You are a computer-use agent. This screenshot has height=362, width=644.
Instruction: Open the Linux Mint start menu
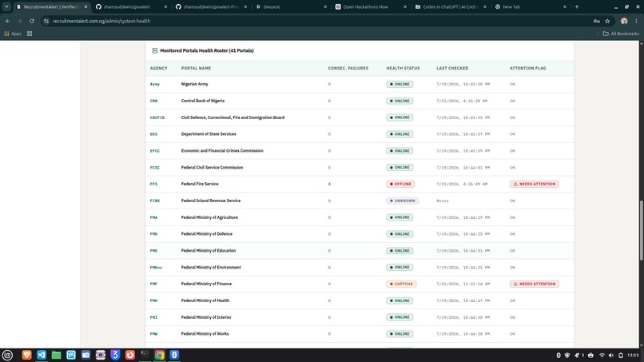coord(7,355)
